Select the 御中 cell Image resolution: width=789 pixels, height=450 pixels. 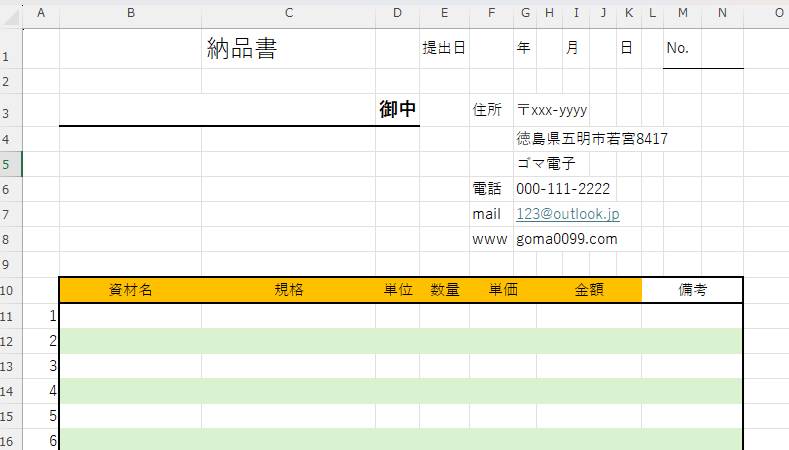397,110
